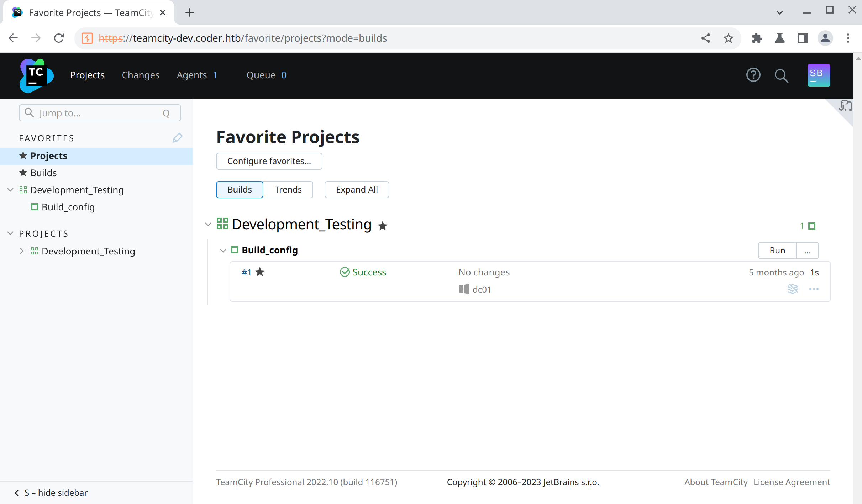Screen dimensions: 862x504
Task: Click No changes text in build row
Action: click(484, 272)
